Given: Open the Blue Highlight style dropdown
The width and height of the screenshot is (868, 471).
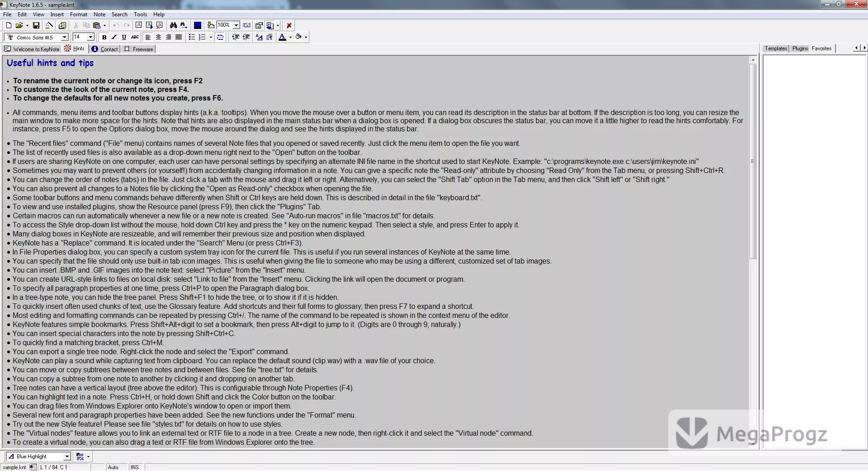Looking at the screenshot, I should point(67,457).
